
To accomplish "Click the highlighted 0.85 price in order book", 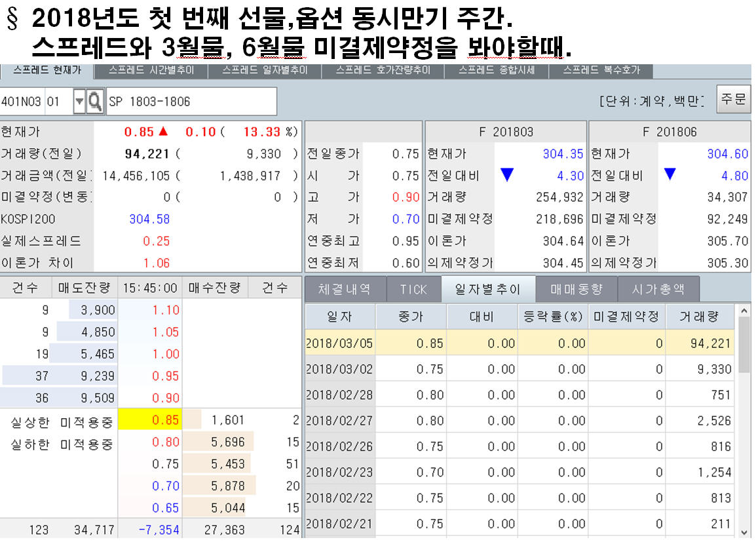I will pyautogui.click(x=151, y=420).
